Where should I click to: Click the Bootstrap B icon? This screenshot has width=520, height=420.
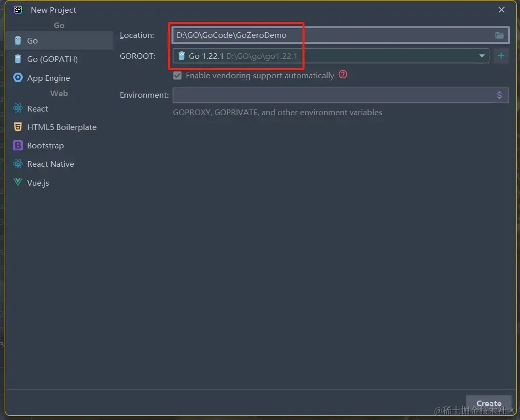pos(18,145)
